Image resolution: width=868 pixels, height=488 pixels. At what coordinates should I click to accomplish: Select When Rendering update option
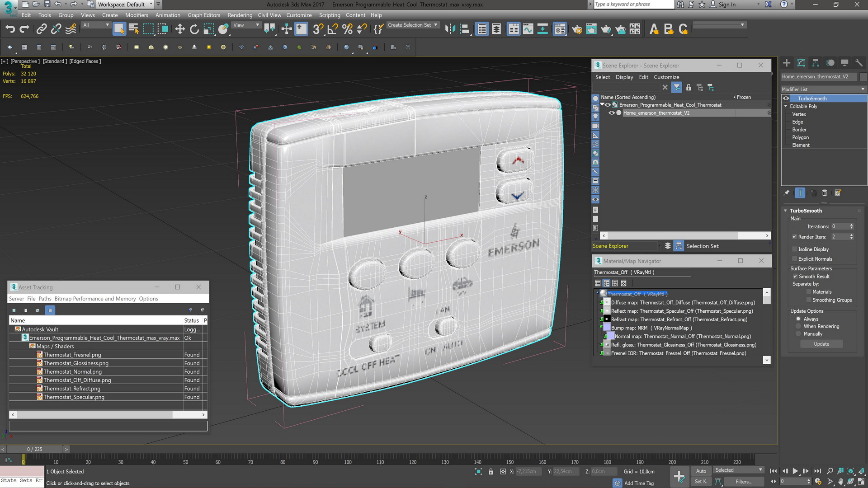[x=798, y=326]
